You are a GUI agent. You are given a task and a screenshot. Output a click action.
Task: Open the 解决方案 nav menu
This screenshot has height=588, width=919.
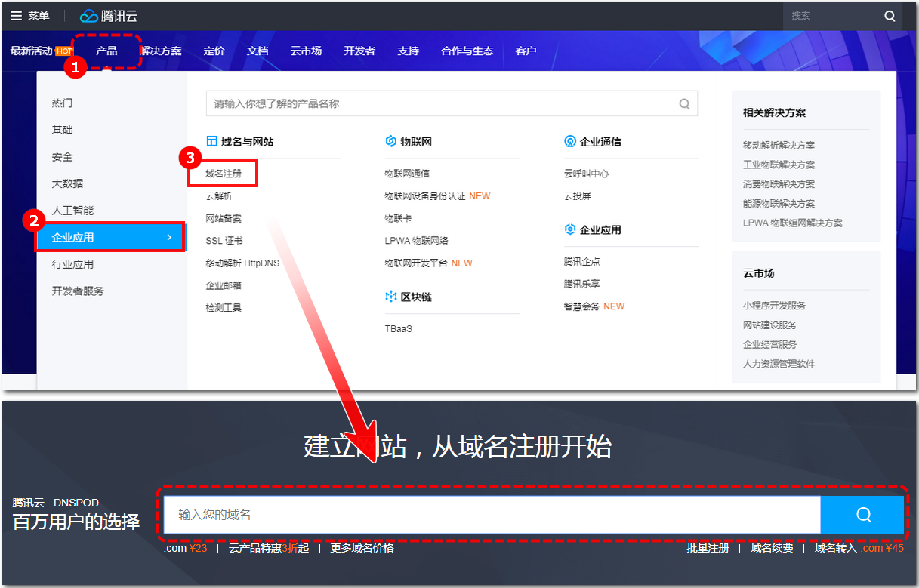click(161, 51)
